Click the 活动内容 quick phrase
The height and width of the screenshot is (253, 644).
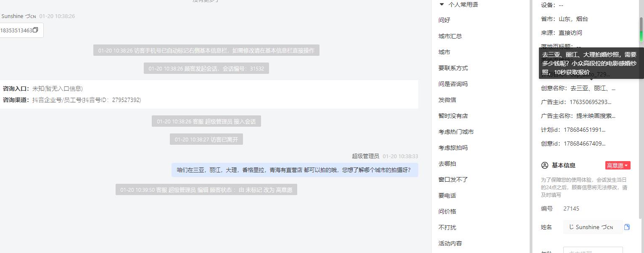(x=450, y=243)
